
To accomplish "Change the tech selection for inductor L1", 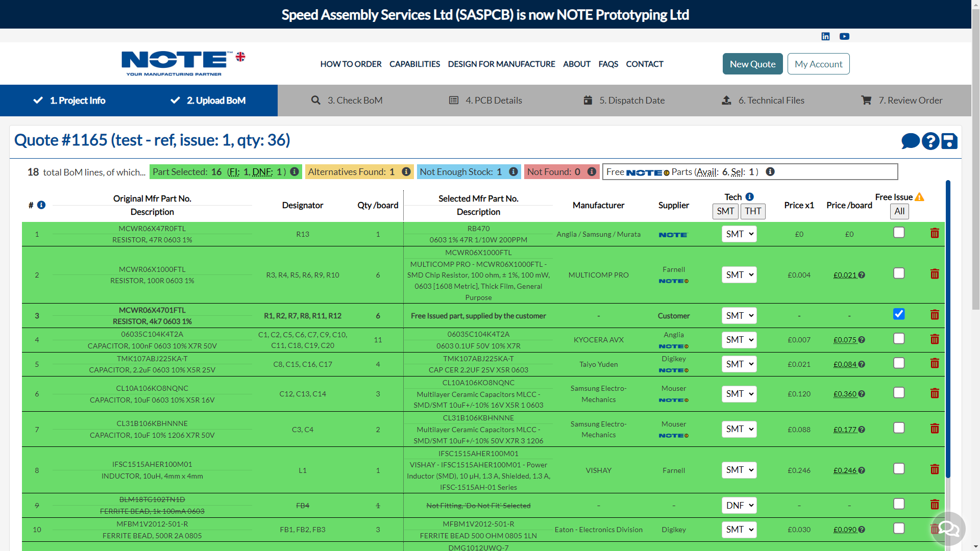I will [x=739, y=470].
